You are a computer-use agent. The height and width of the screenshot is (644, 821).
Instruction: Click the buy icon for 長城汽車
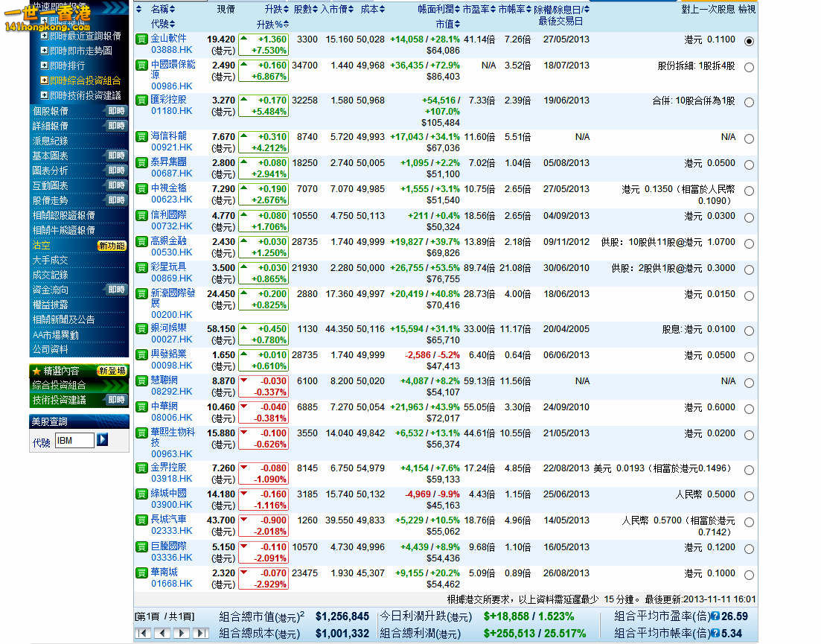(x=141, y=520)
